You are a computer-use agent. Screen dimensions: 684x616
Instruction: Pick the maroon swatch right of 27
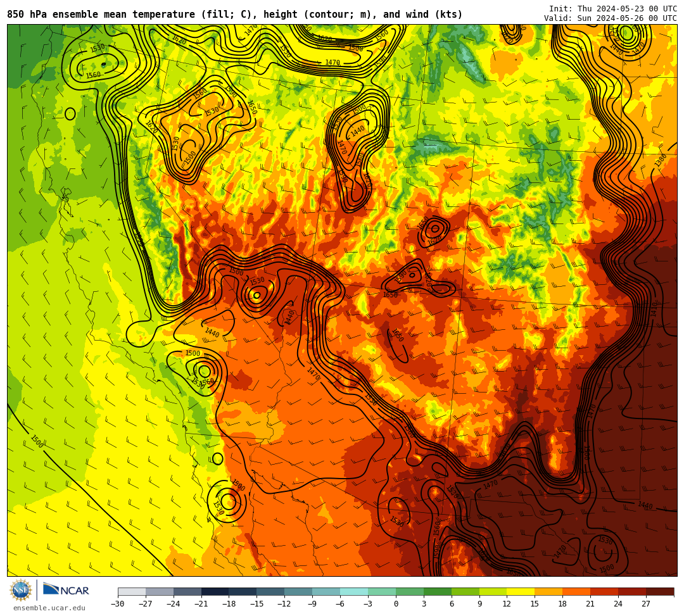point(660,591)
